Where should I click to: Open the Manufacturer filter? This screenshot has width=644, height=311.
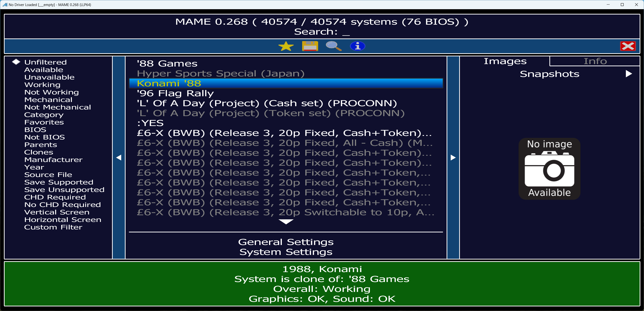tap(53, 160)
